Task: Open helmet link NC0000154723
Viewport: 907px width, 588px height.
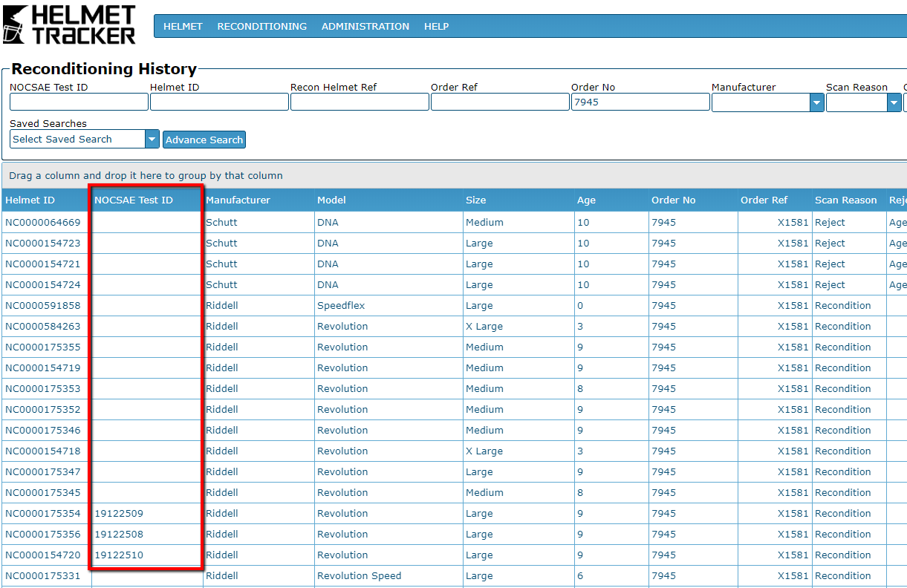Action: (x=43, y=243)
